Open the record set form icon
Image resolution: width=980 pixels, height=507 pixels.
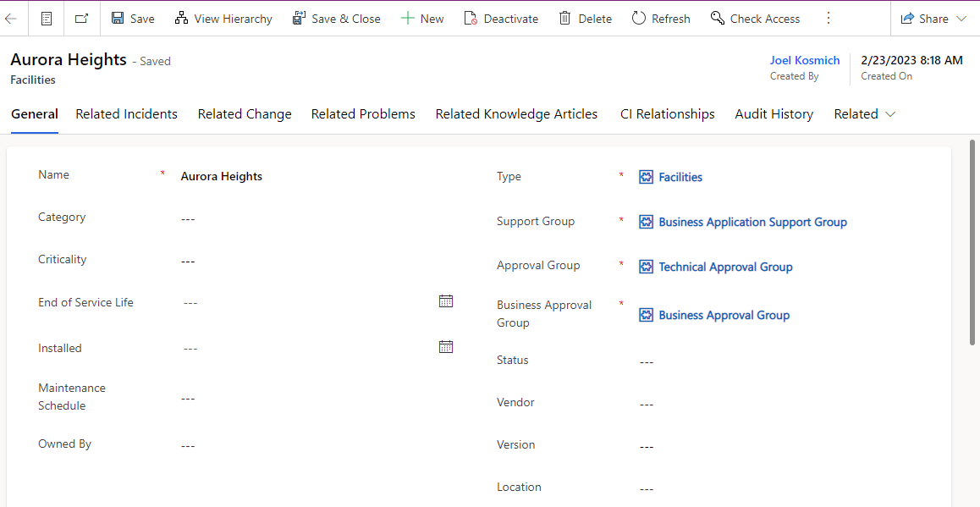(x=47, y=19)
